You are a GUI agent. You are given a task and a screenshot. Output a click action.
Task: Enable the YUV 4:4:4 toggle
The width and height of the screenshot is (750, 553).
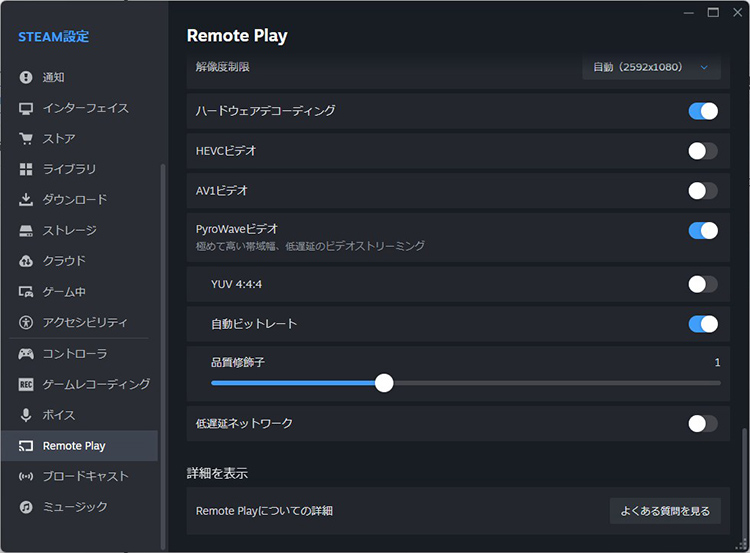(703, 284)
